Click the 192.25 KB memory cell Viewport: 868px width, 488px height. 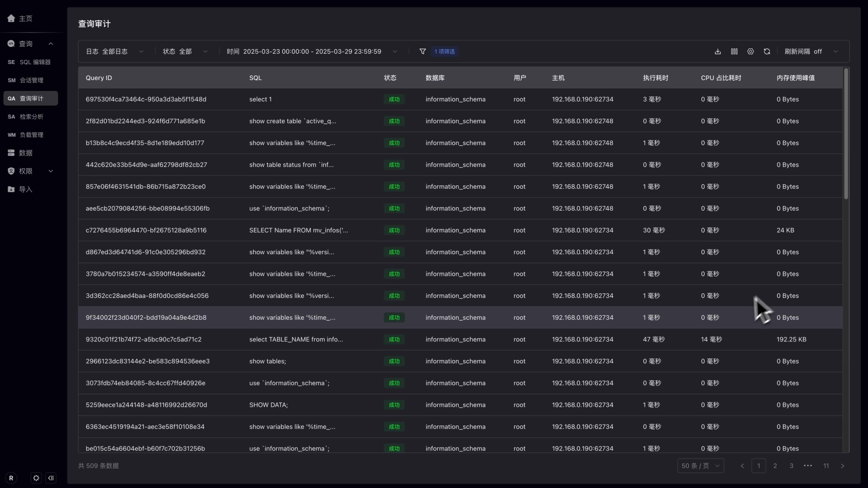pyautogui.click(x=792, y=340)
